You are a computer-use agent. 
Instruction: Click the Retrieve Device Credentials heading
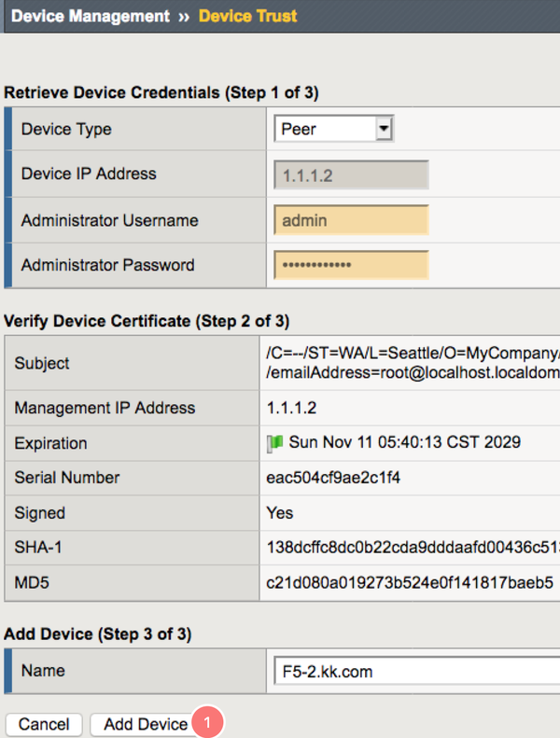point(161,92)
